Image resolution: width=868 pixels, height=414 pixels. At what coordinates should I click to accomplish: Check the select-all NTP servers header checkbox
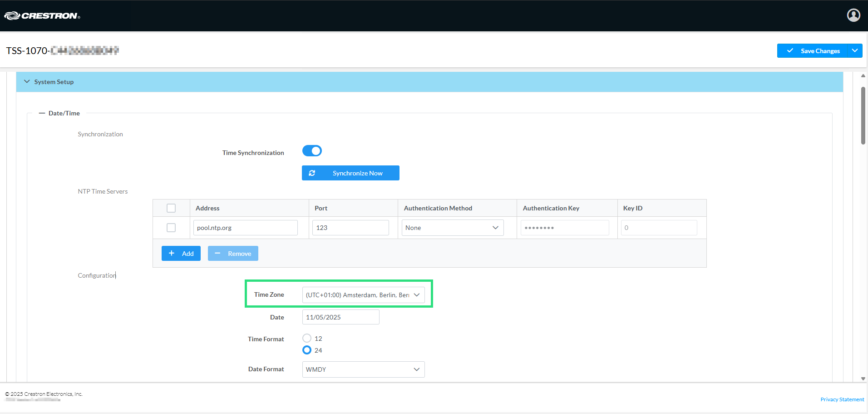click(171, 208)
